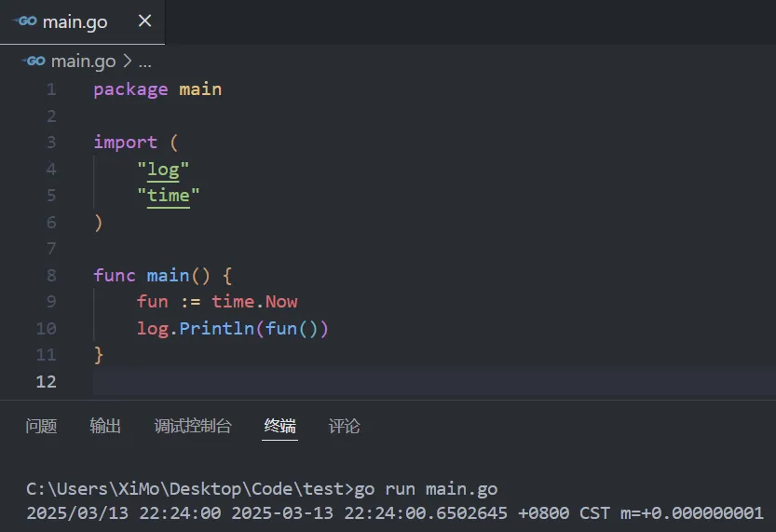Expand the breadcrumb ellipsis symbol list
776x532 pixels.
144,62
